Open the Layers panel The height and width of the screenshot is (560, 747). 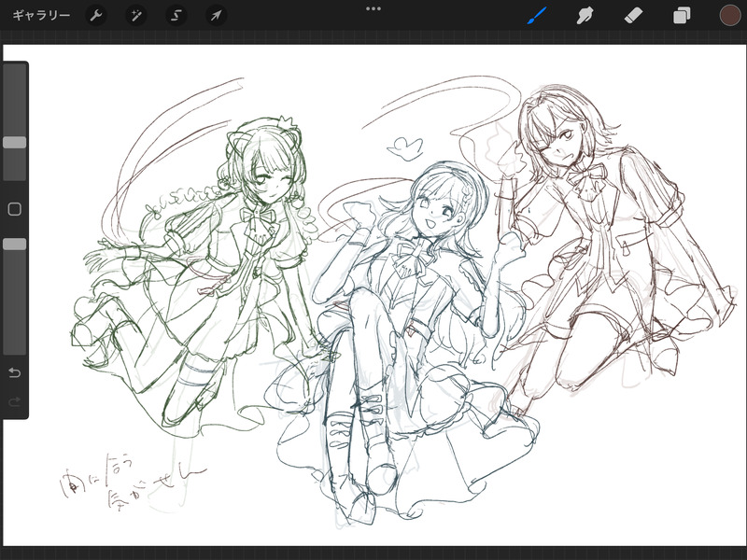tap(682, 16)
